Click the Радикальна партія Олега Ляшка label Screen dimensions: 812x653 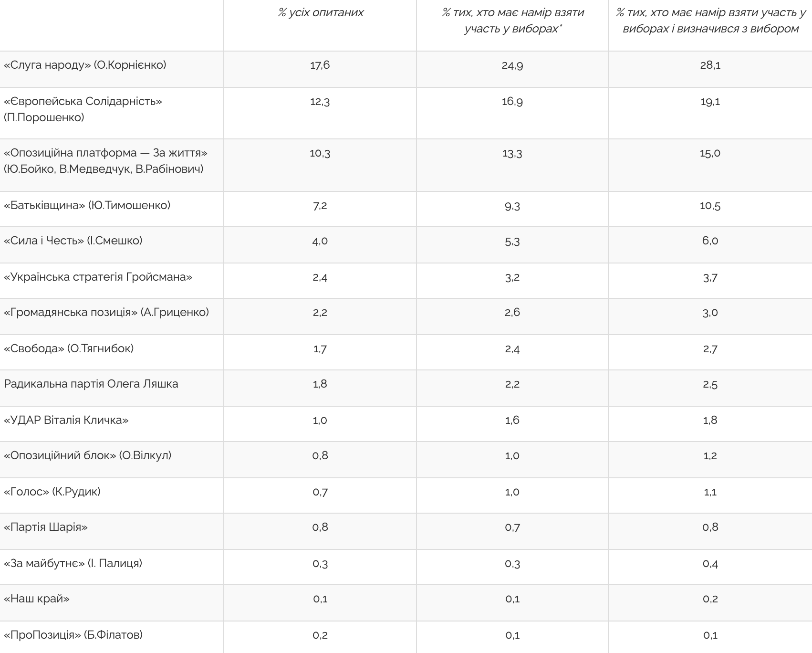(x=91, y=384)
